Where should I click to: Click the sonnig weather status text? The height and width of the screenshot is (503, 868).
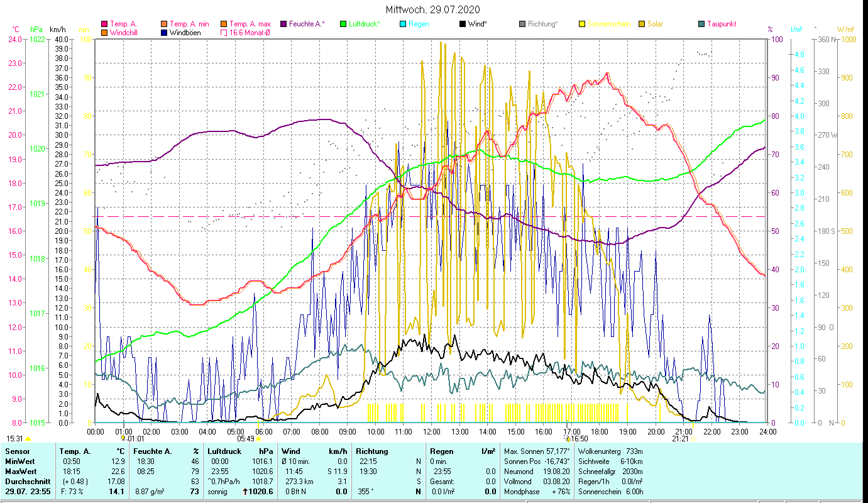217,492
